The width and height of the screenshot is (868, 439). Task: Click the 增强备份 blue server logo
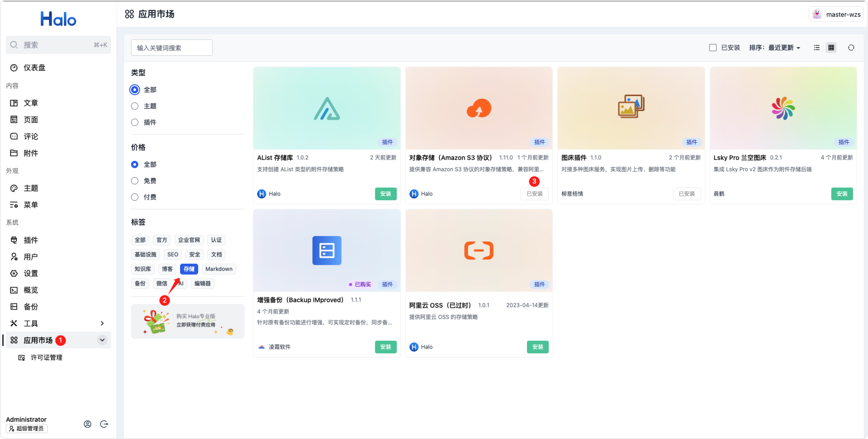coord(327,251)
